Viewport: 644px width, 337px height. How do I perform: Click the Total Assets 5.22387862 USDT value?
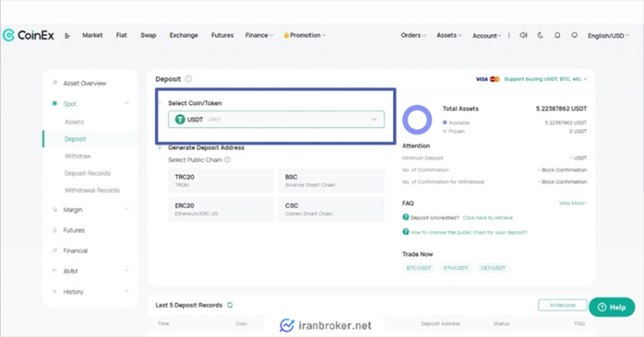coord(561,109)
